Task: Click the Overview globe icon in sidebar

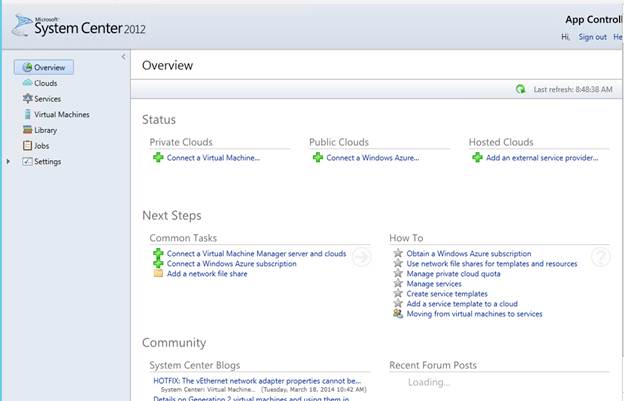Action: (27, 67)
